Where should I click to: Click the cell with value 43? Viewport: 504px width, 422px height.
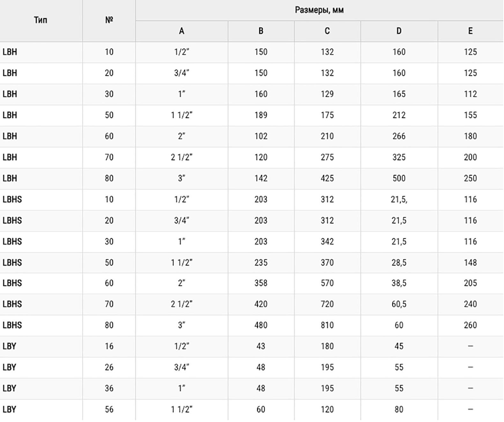click(x=261, y=346)
